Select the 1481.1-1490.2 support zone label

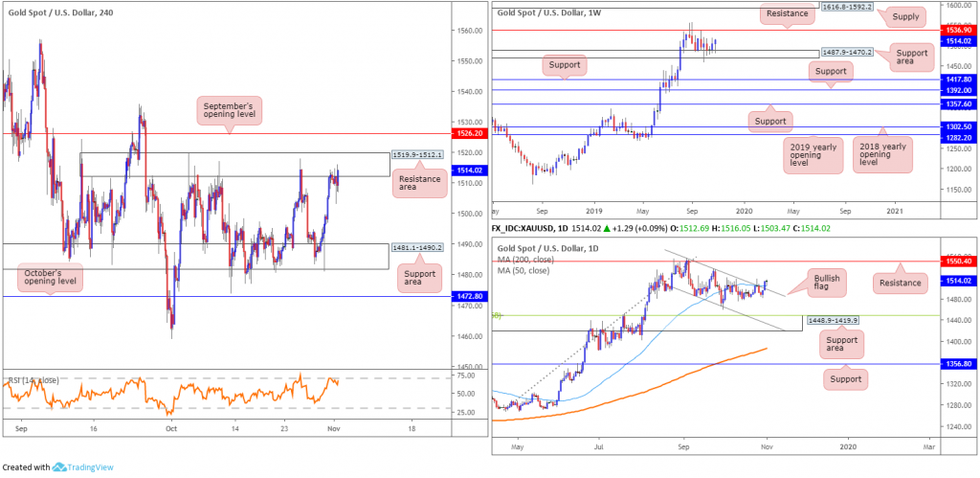click(x=417, y=246)
